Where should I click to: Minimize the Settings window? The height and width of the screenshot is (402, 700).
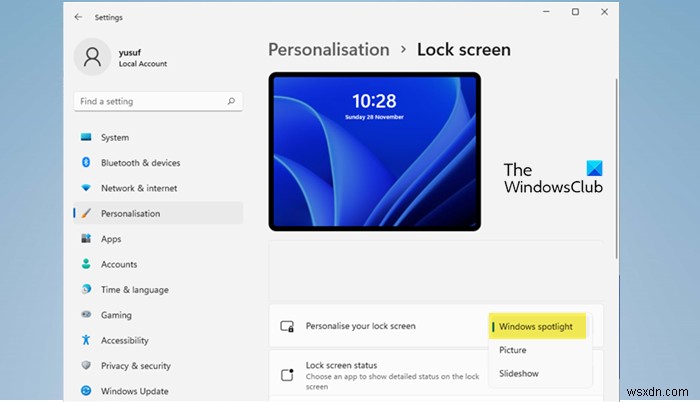coord(546,12)
